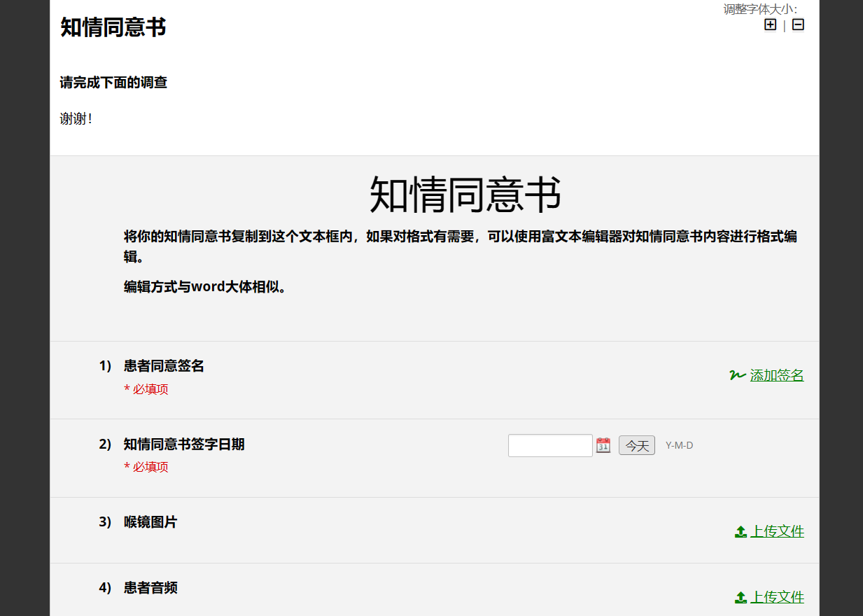The image size is (863, 616).
Task: Click the increase font size icon
Action: click(770, 24)
